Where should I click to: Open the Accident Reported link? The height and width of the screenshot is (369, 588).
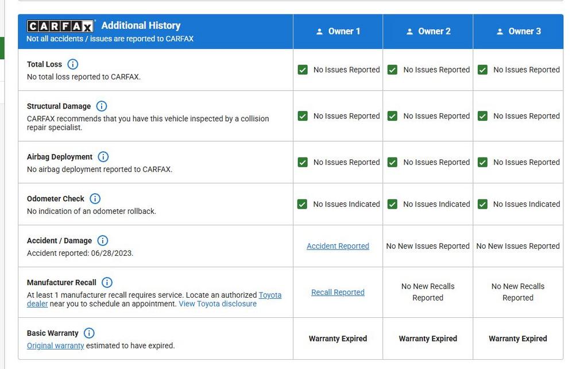tap(338, 246)
